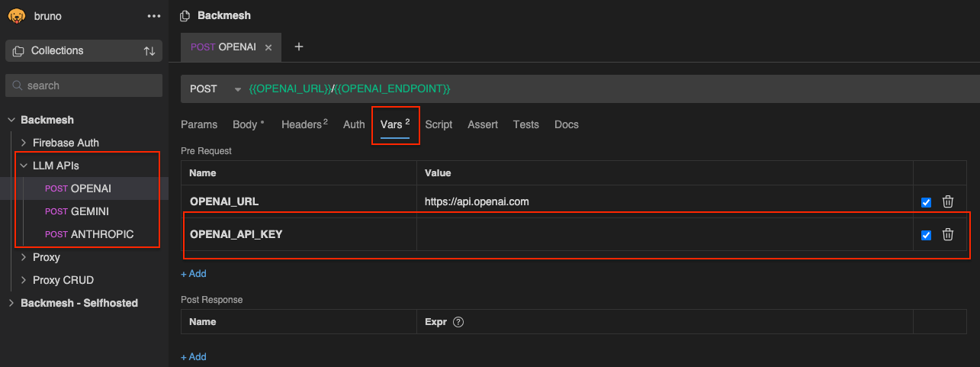
Task: Click the collections sort arrows icon
Action: (149, 51)
